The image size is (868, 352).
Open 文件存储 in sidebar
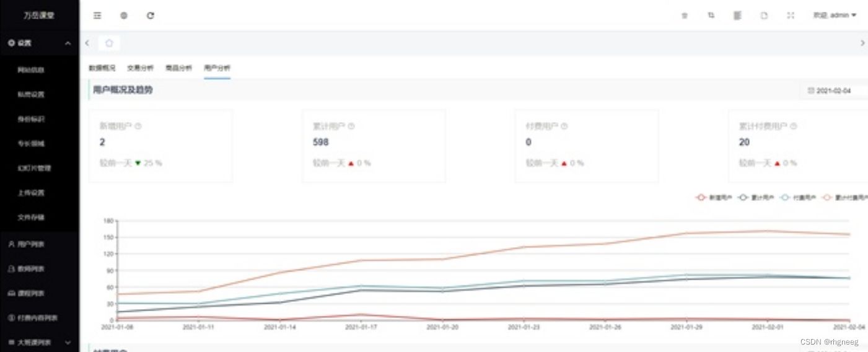(31, 218)
